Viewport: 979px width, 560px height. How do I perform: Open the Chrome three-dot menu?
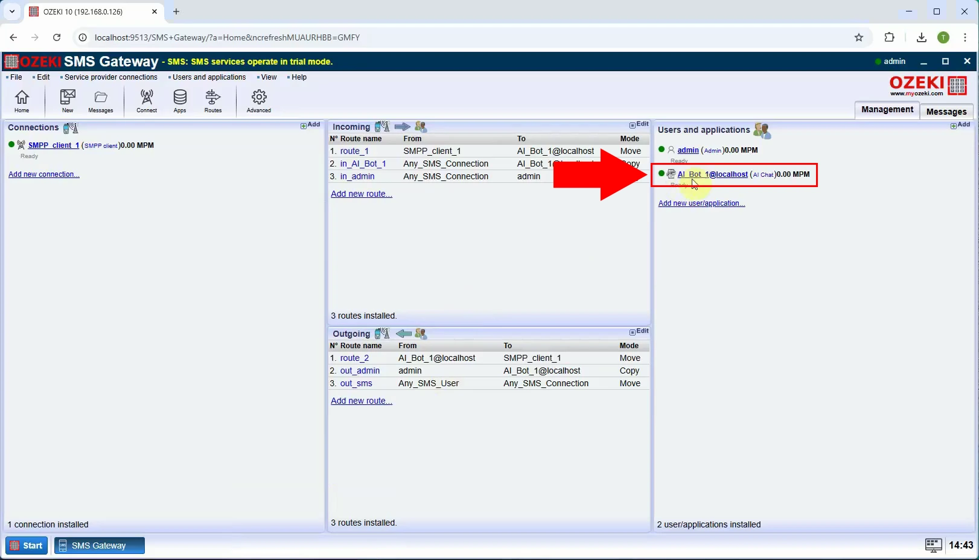pyautogui.click(x=965, y=37)
